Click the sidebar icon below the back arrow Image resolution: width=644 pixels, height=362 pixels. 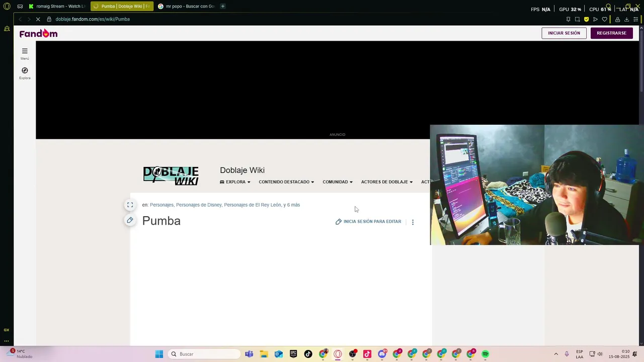(7, 29)
